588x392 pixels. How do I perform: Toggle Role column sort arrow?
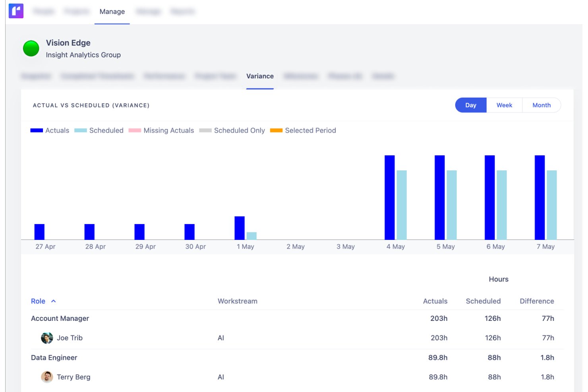click(54, 301)
